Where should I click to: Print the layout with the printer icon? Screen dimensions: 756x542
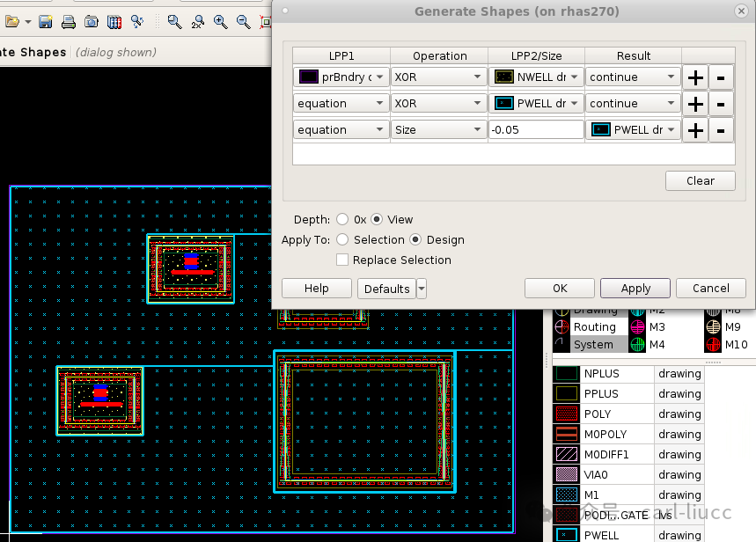(x=68, y=22)
